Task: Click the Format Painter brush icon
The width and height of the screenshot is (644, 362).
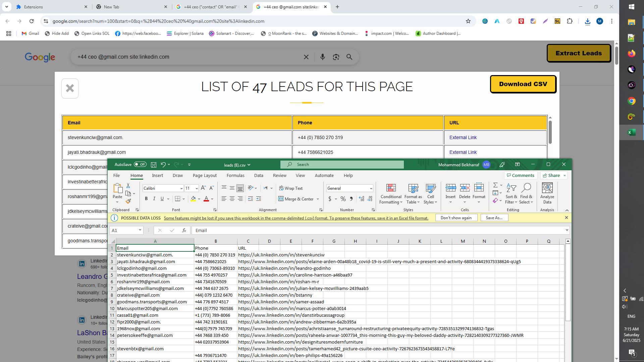Action: pos(128,201)
